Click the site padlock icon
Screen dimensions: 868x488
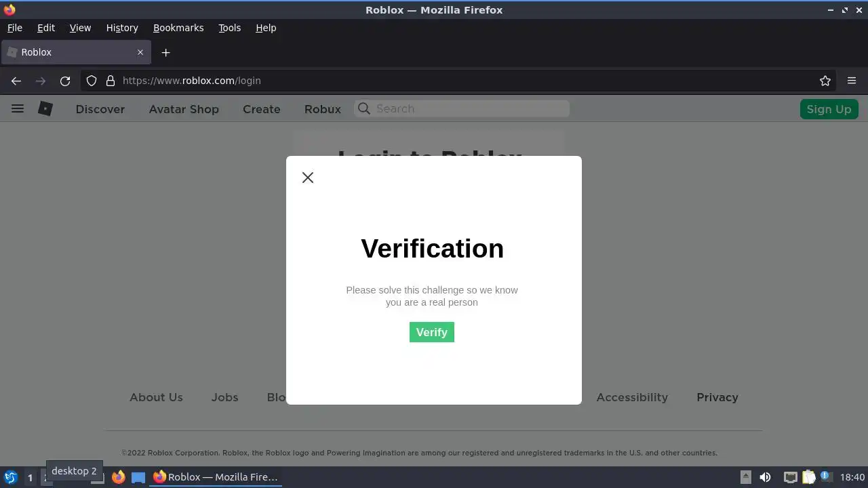pyautogui.click(x=111, y=81)
